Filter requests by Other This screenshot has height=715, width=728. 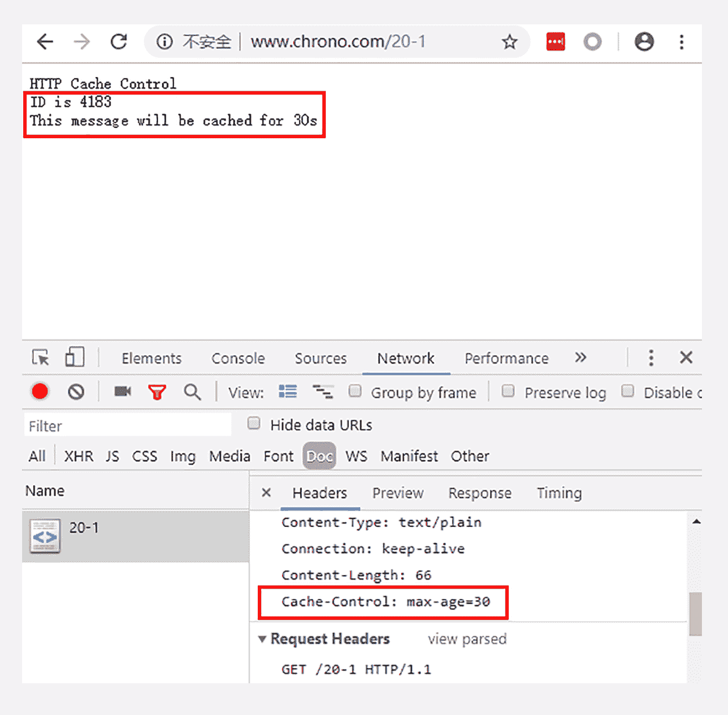click(470, 456)
